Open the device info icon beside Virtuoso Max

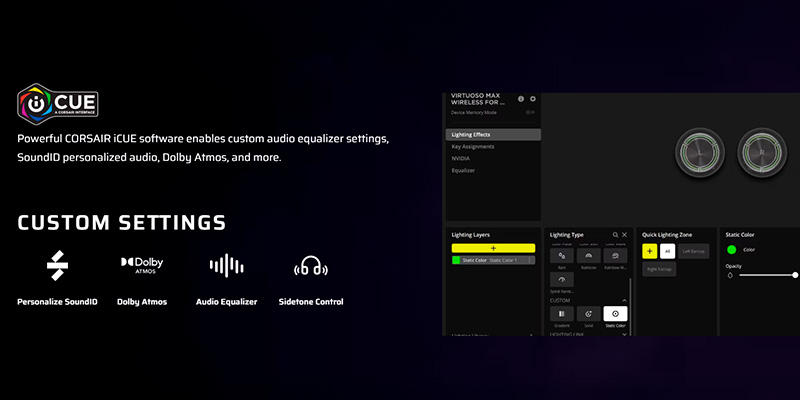[521, 99]
